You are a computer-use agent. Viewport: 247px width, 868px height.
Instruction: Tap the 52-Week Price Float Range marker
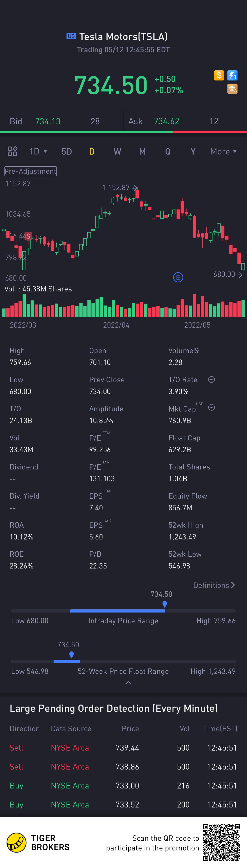point(72,654)
